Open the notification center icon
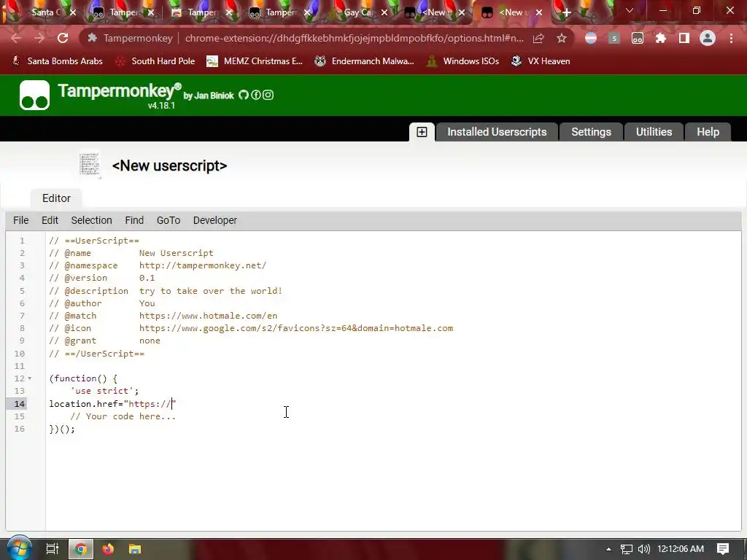Viewport: 747px width, 560px height. (x=723, y=549)
